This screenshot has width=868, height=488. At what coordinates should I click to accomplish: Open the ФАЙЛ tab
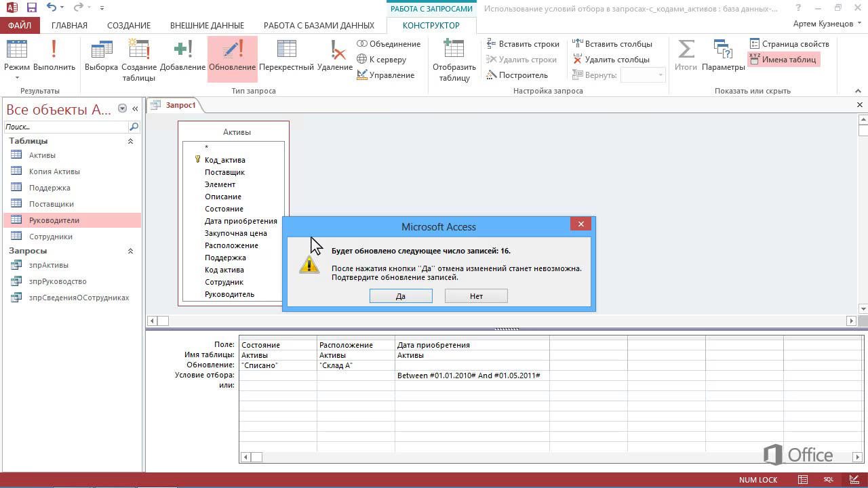20,25
